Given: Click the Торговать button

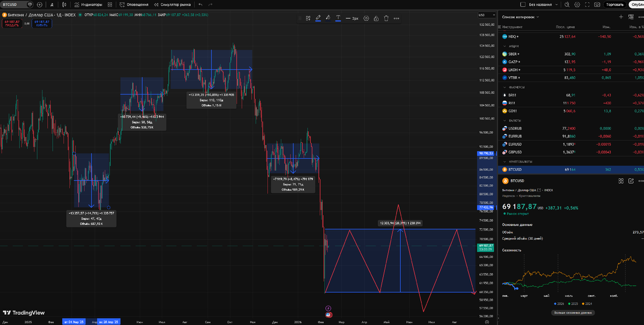Looking at the screenshot, I should pyautogui.click(x=614, y=4).
